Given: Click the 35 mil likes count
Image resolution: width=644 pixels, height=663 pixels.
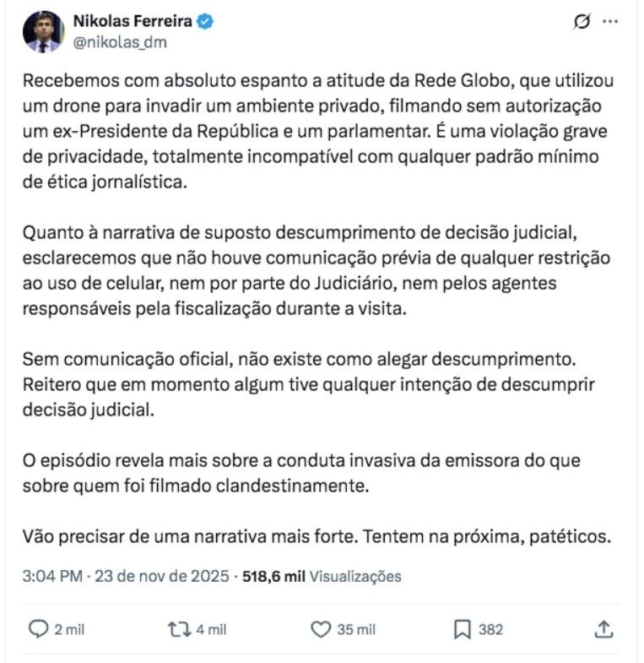Looking at the screenshot, I should click(x=354, y=629).
